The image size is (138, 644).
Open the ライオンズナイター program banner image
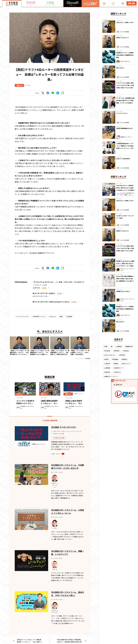[x=31, y=437]
